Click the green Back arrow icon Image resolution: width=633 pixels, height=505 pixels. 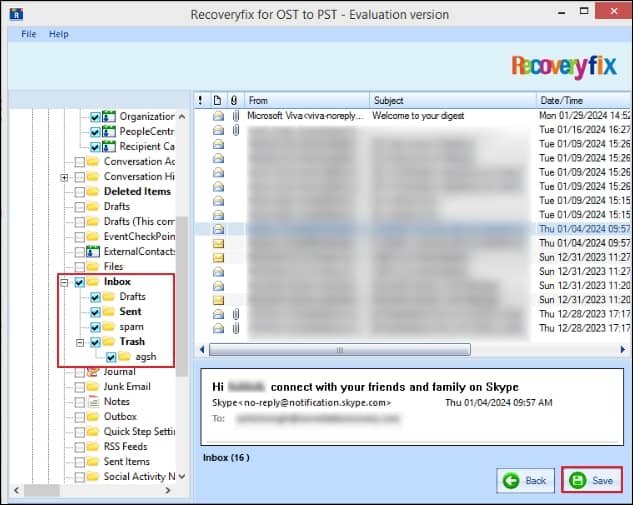[511, 481]
